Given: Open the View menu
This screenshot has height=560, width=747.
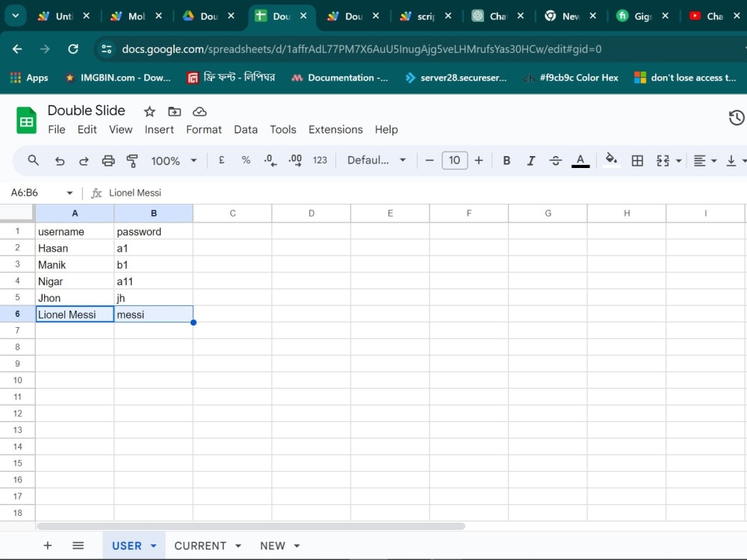Looking at the screenshot, I should [x=120, y=129].
